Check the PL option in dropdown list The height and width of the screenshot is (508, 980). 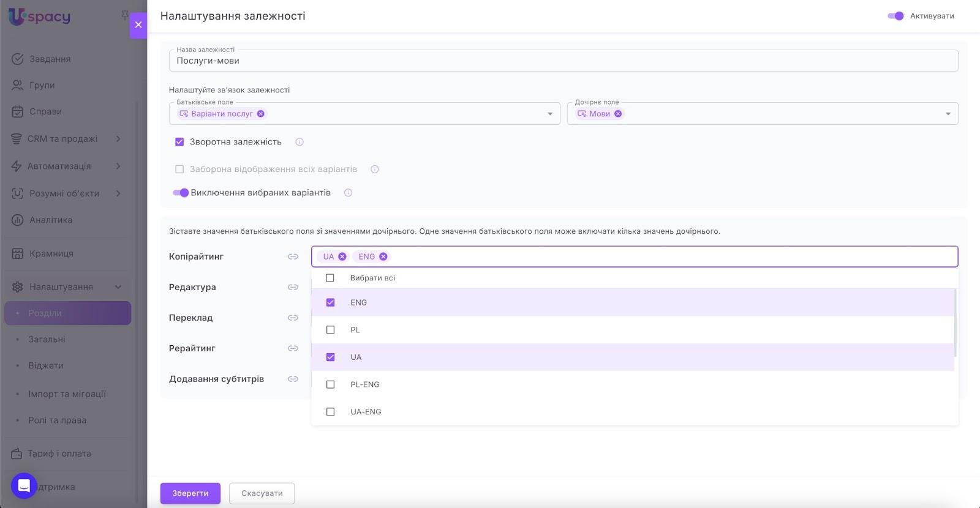330,330
